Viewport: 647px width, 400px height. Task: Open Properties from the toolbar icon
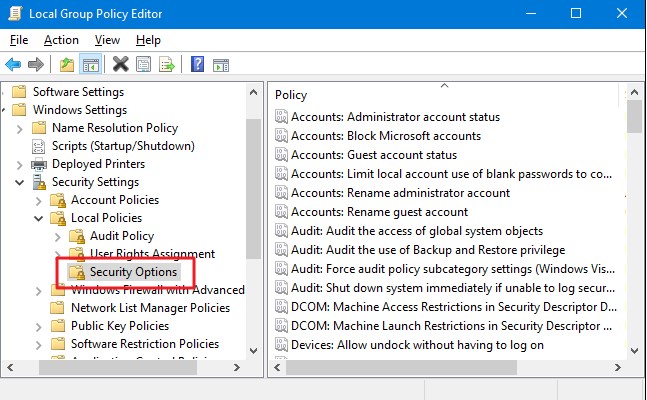click(143, 64)
